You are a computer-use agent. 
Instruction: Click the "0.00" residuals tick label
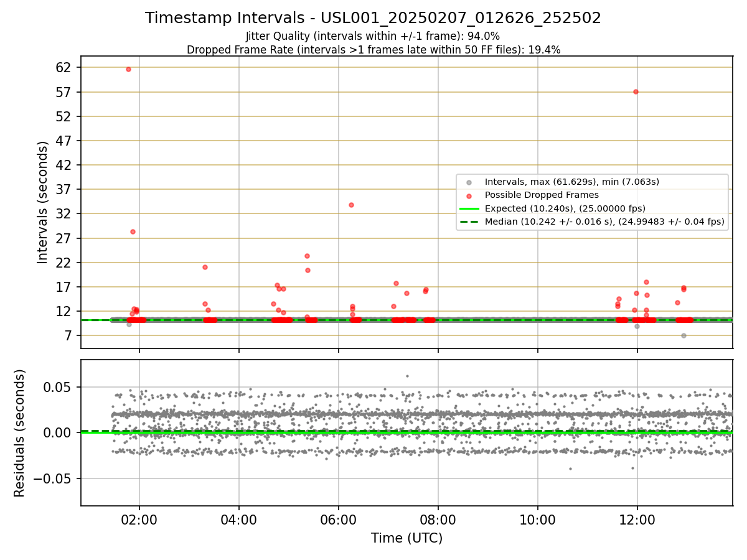click(x=59, y=432)
